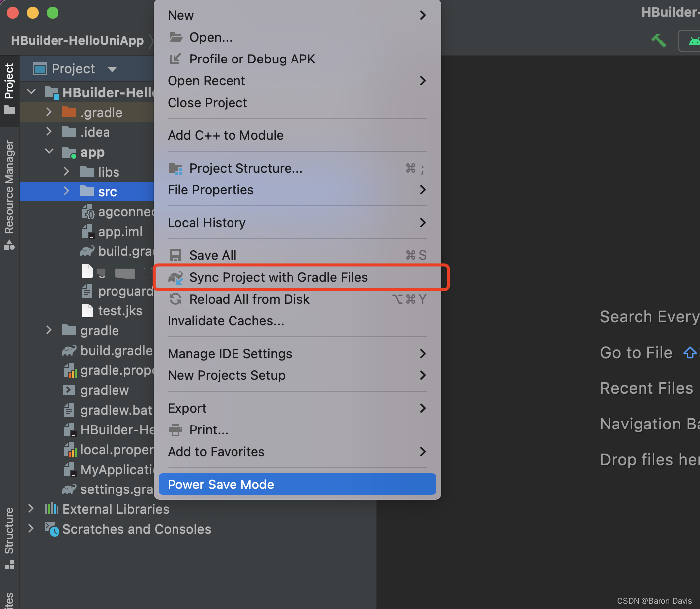Click the .idea folder label
The height and width of the screenshot is (609, 700).
(95, 132)
